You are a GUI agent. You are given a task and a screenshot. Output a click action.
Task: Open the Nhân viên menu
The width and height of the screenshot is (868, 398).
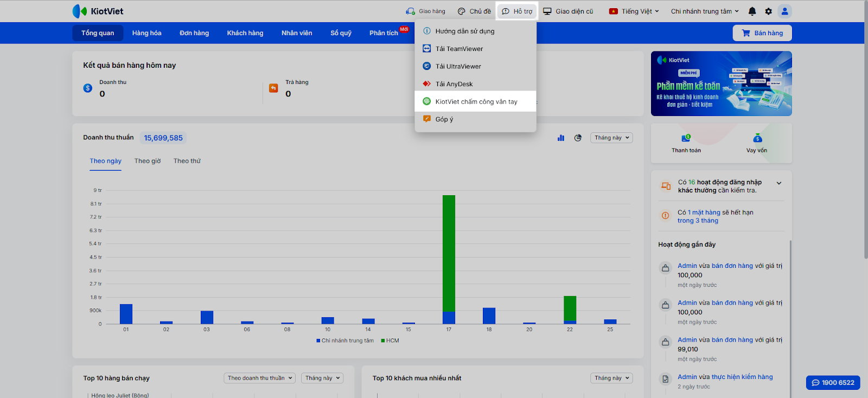297,33
